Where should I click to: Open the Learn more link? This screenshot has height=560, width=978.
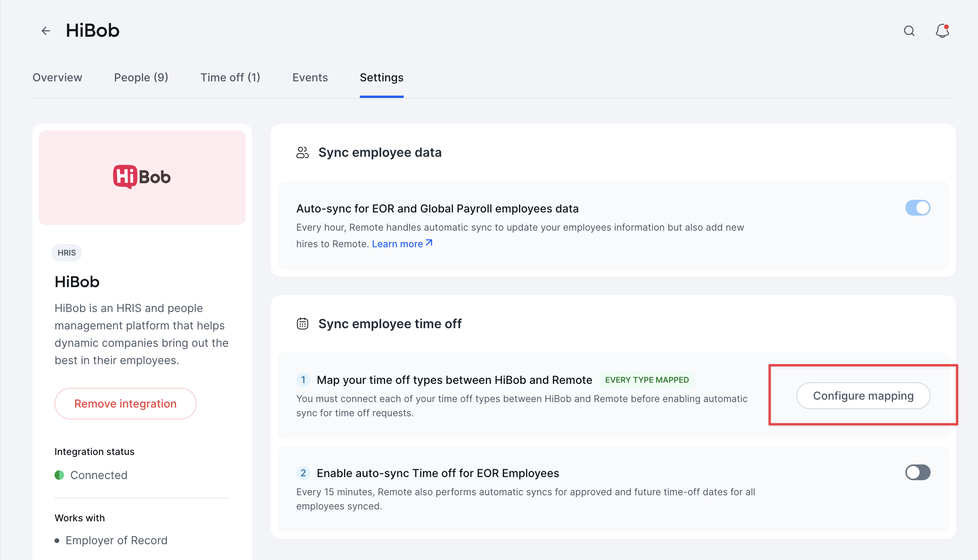402,244
